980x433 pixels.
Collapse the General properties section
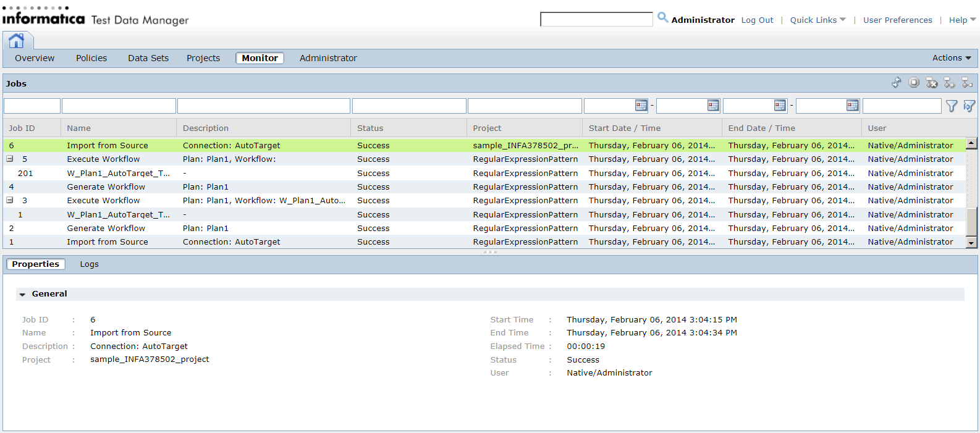23,295
